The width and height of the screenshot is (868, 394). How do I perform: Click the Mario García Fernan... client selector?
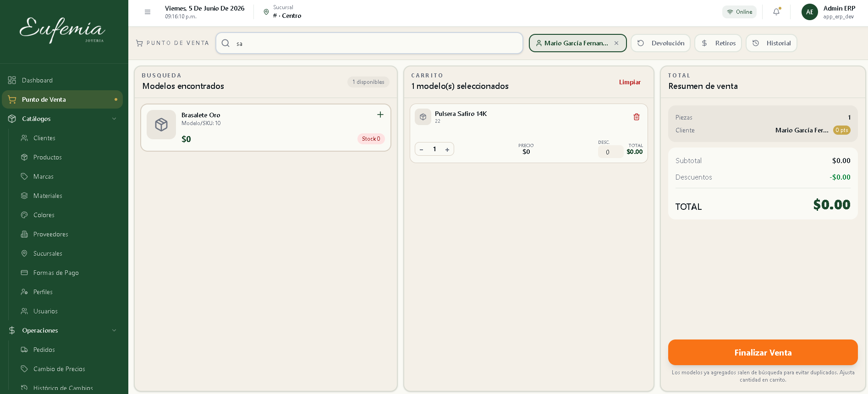point(578,43)
